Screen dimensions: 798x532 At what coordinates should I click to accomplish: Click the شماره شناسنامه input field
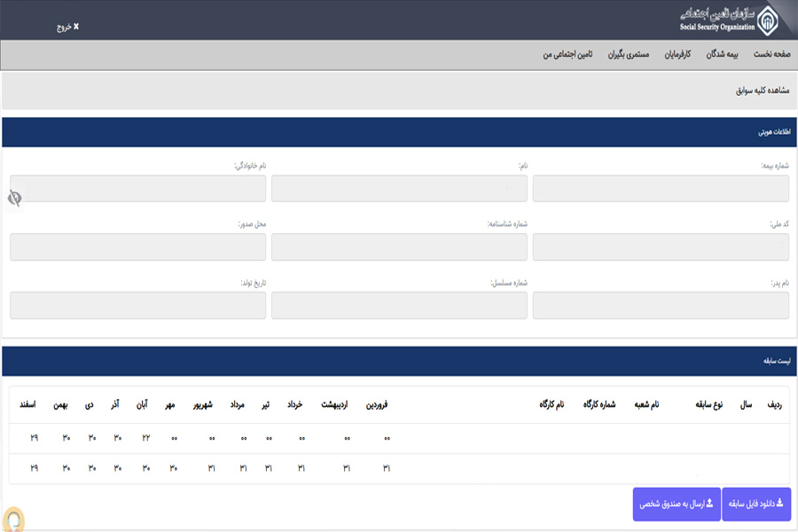click(399, 246)
